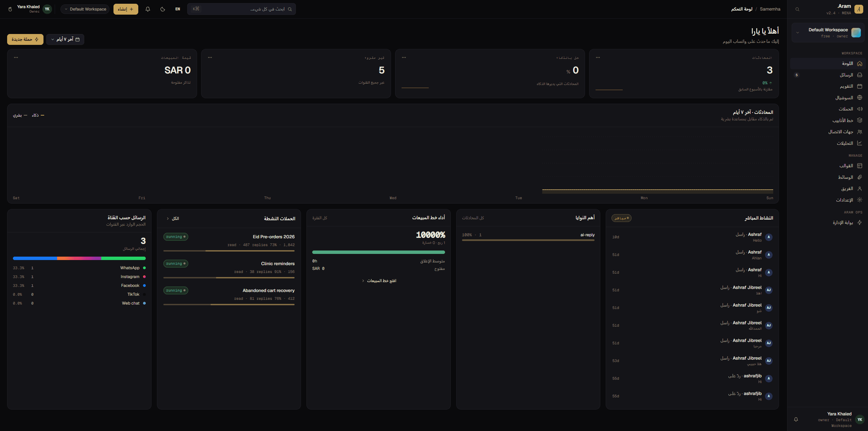Open the contacts people icon in sidebar
Viewport: 868px width, 431px height.
tap(860, 132)
